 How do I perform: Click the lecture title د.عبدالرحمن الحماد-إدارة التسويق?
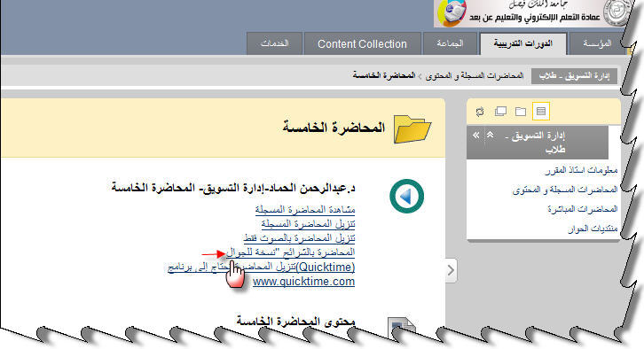233,189
